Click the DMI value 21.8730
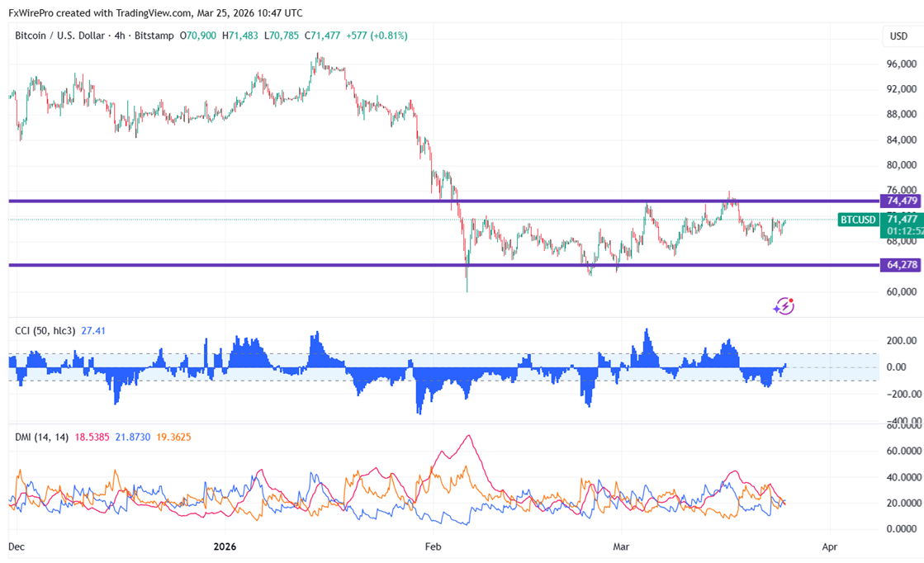 pos(133,437)
